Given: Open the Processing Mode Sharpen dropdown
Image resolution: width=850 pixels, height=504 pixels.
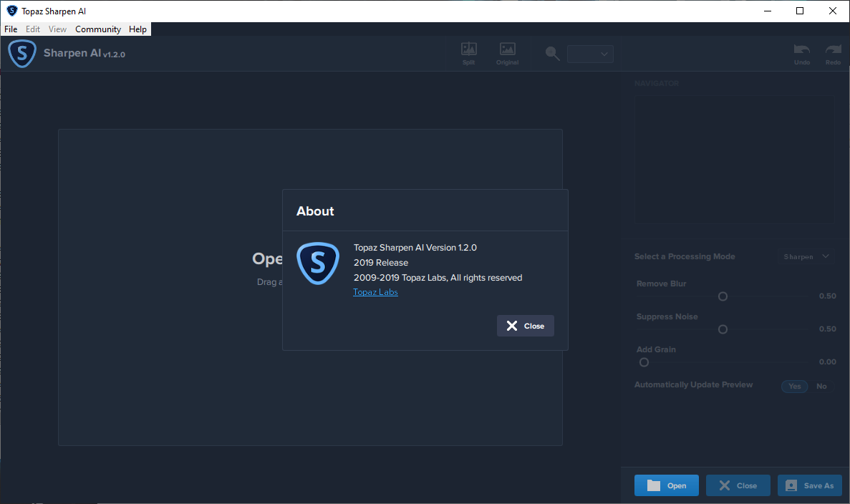Looking at the screenshot, I should pyautogui.click(x=806, y=256).
